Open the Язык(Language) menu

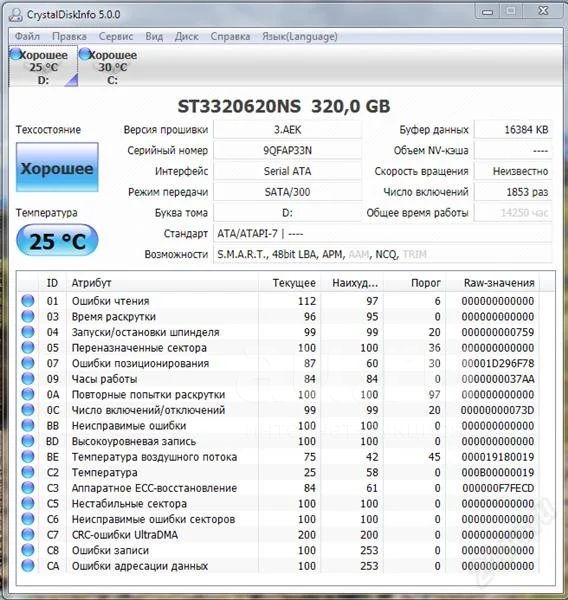tap(300, 36)
